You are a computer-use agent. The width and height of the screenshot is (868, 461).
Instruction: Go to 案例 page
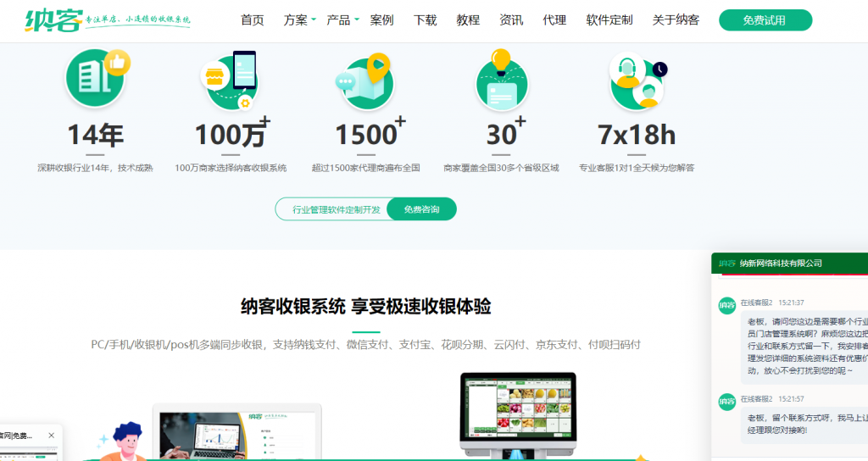[x=382, y=20]
